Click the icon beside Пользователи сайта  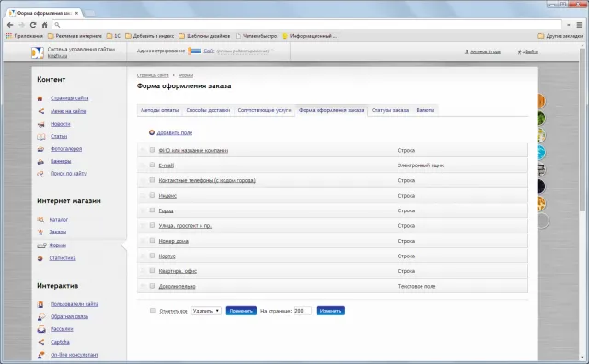pyautogui.click(x=40, y=304)
